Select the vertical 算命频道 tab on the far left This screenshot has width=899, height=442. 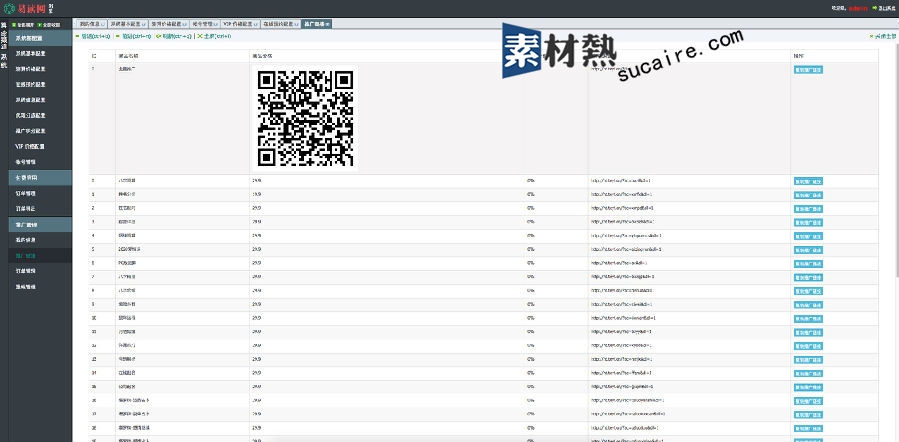pos(4,36)
